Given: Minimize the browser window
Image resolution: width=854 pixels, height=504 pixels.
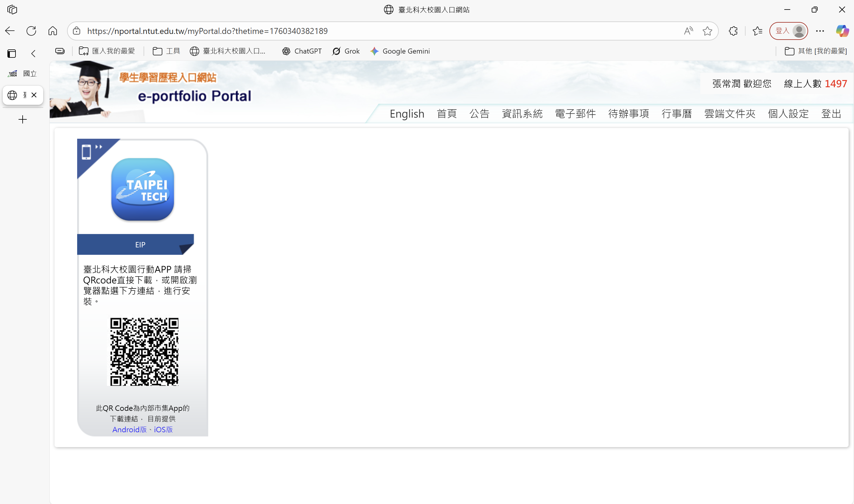Looking at the screenshot, I should pyautogui.click(x=787, y=10).
